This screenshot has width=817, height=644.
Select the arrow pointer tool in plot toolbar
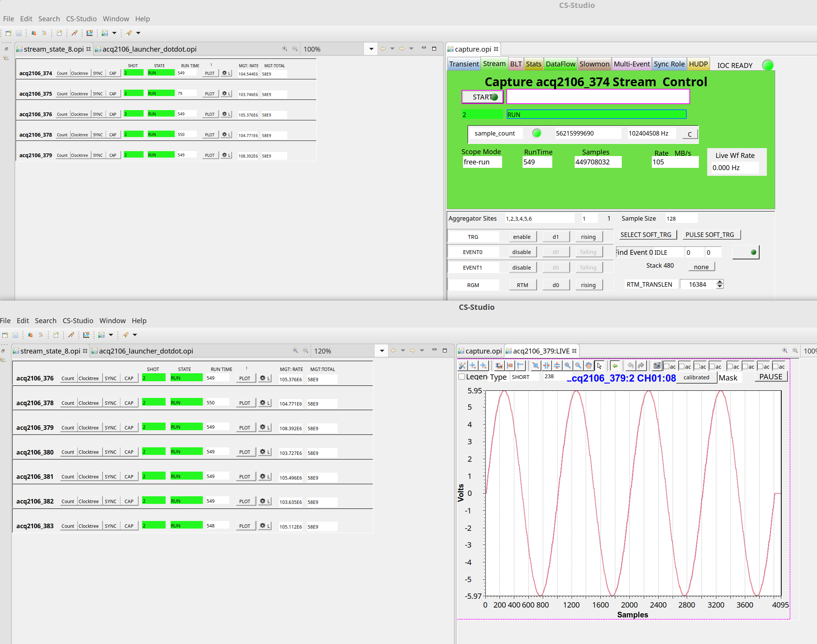599,366
